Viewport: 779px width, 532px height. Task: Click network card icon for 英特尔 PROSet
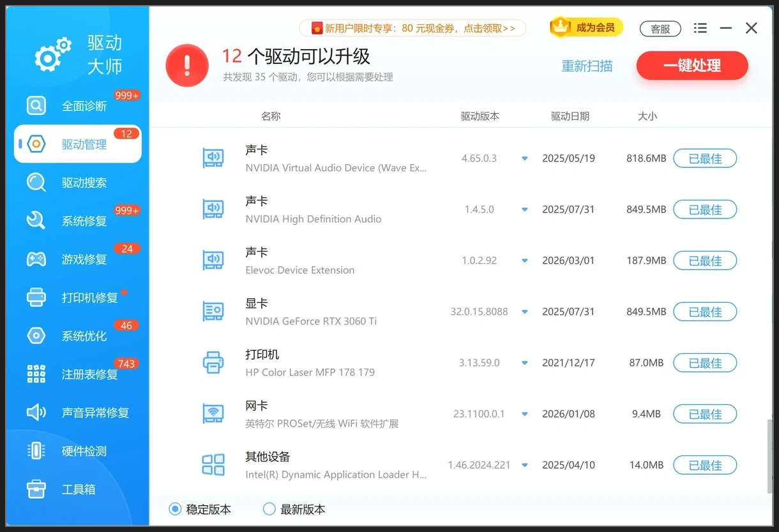213,413
